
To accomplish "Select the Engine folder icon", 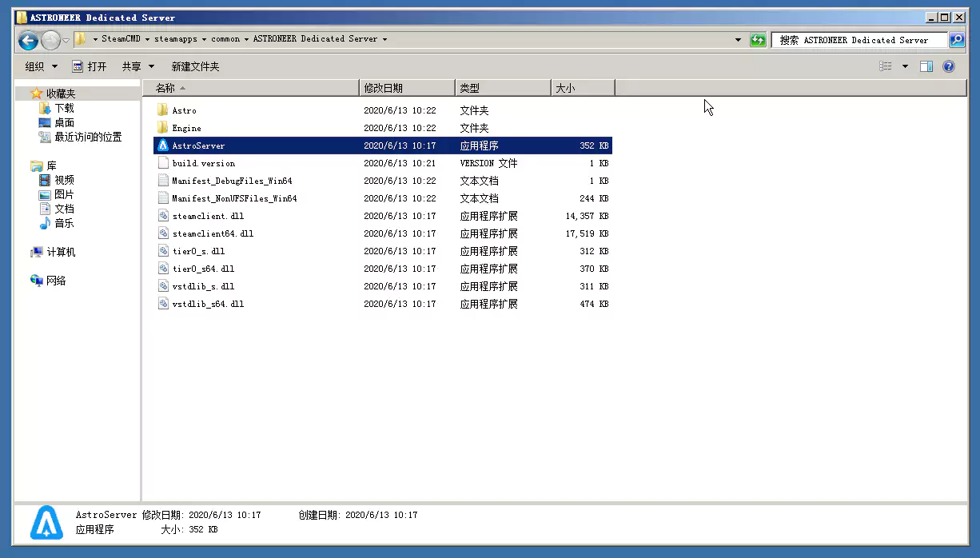I will tap(163, 128).
